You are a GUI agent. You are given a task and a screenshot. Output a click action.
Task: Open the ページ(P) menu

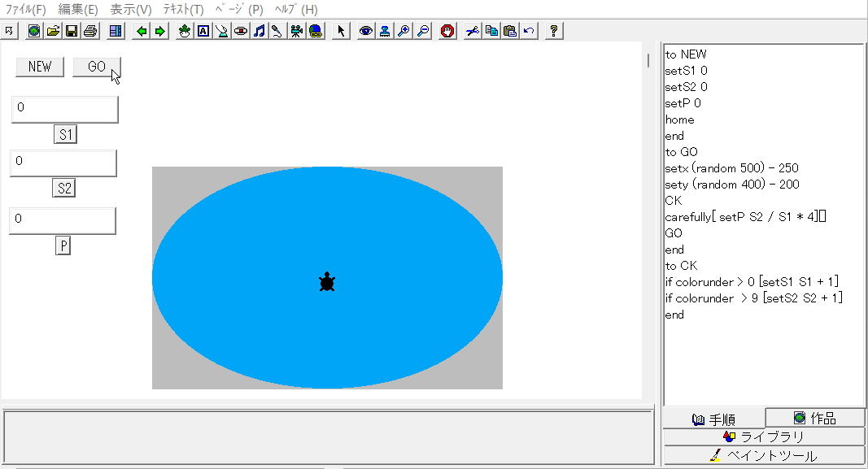pos(239,10)
